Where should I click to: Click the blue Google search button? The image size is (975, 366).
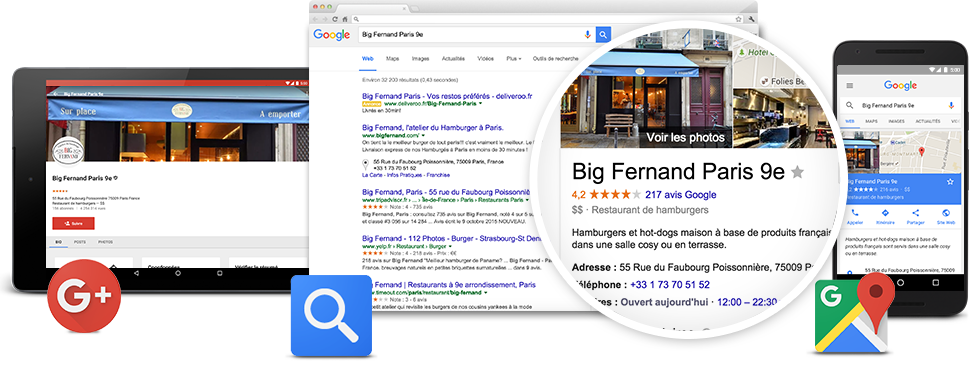(603, 35)
